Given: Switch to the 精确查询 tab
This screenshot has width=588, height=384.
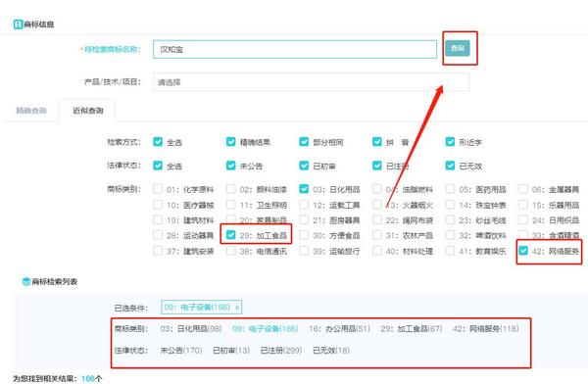Looking at the screenshot, I should [31, 111].
